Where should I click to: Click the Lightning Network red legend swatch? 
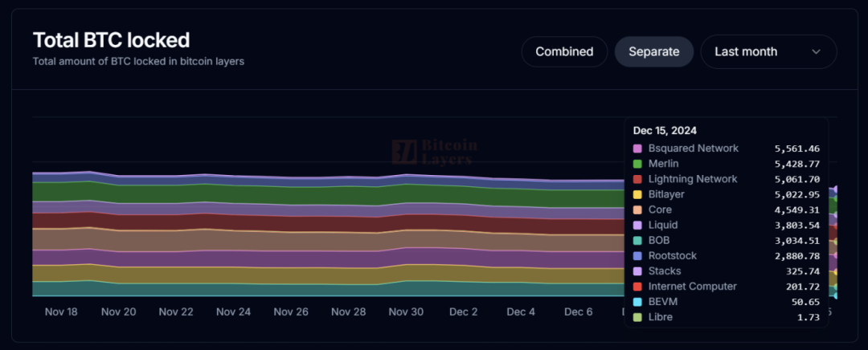click(637, 179)
